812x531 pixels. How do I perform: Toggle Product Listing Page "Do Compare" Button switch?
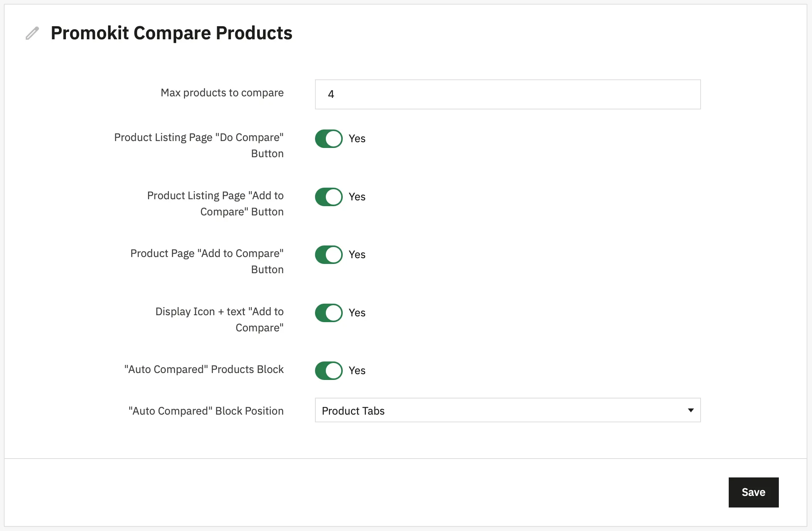pyautogui.click(x=329, y=139)
